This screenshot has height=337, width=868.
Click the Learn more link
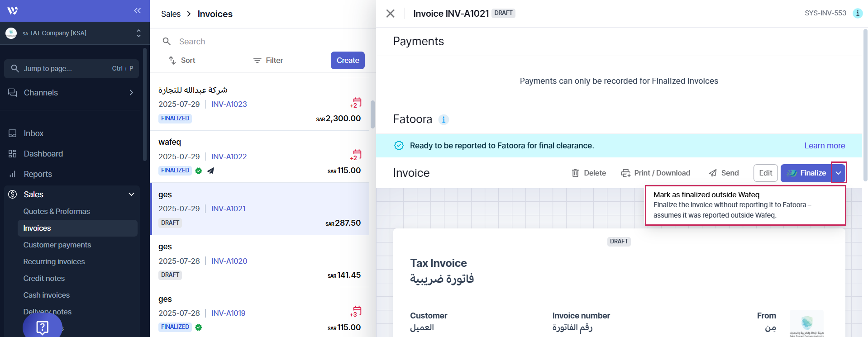point(824,146)
